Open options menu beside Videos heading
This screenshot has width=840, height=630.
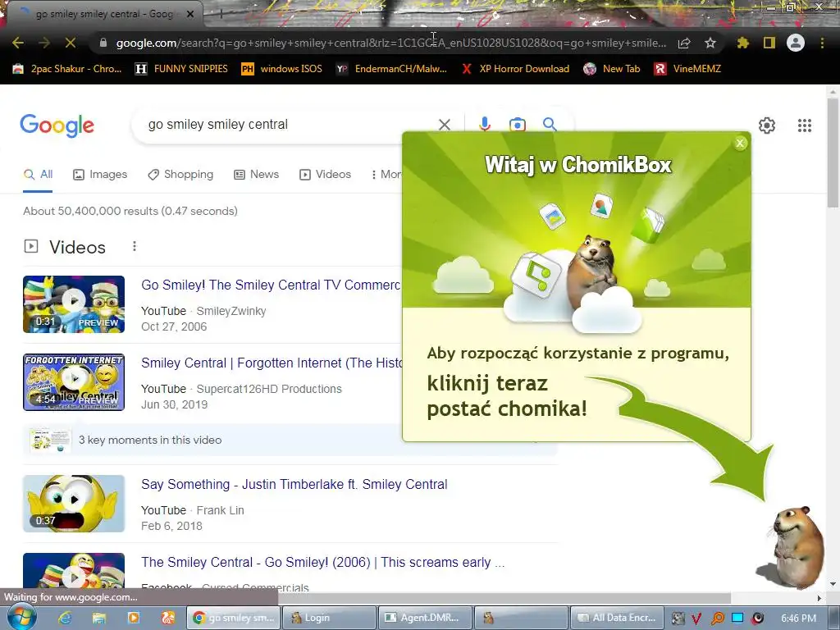[135, 246]
